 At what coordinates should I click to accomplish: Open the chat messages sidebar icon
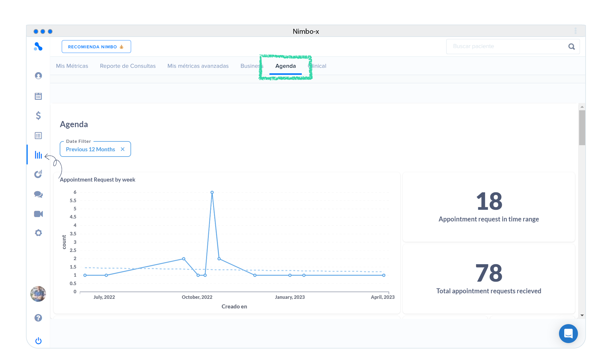click(x=38, y=194)
